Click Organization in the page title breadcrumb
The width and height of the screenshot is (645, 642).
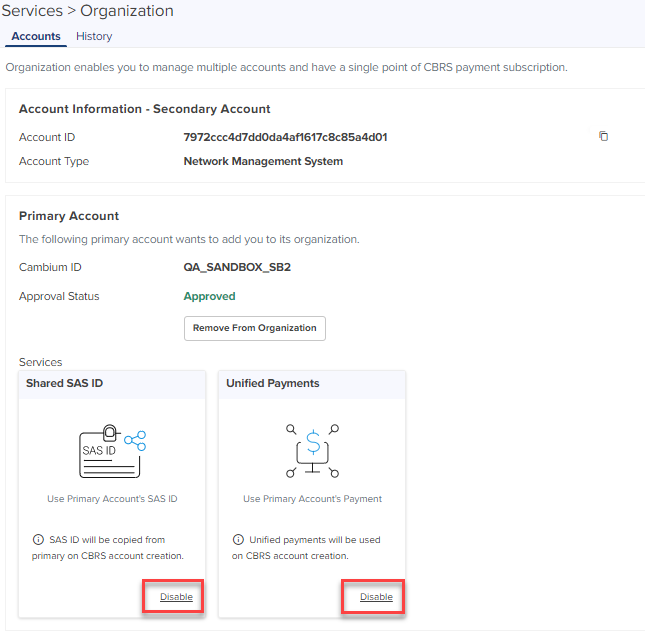click(x=126, y=11)
